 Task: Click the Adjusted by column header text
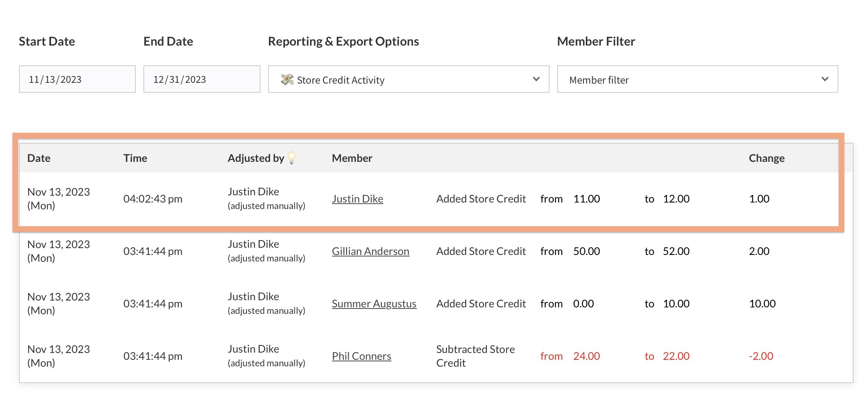pos(256,158)
